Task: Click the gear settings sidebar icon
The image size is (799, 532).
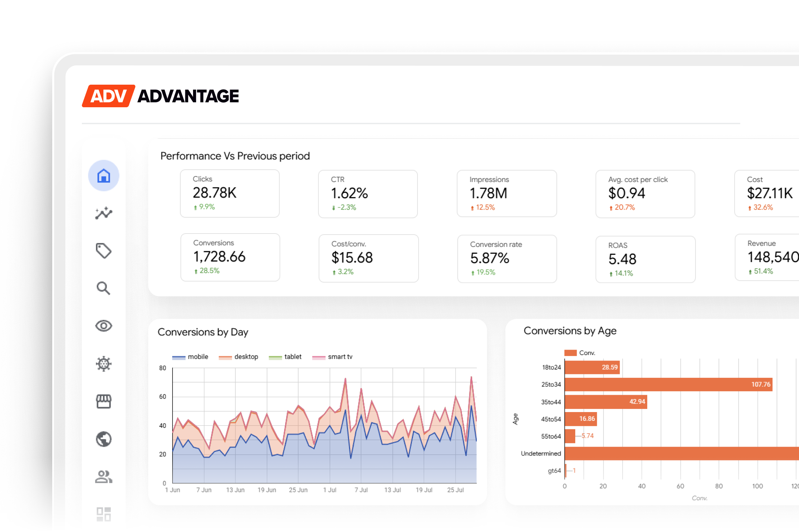Action: click(103, 364)
